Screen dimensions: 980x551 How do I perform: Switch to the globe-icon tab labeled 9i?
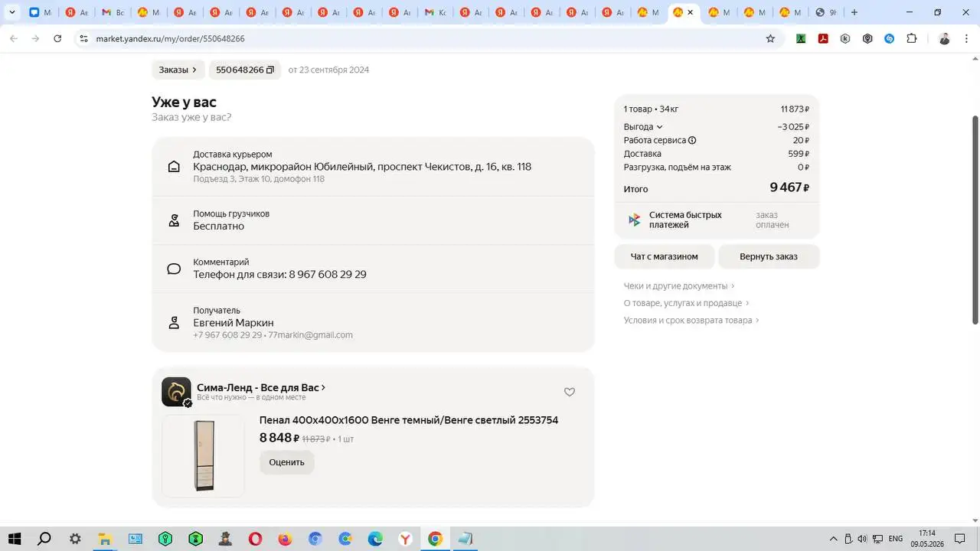(x=825, y=12)
